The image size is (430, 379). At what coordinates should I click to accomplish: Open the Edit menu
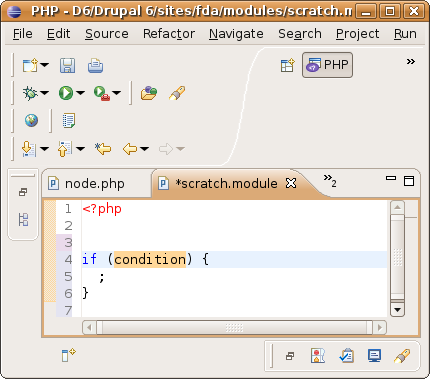coord(59,34)
